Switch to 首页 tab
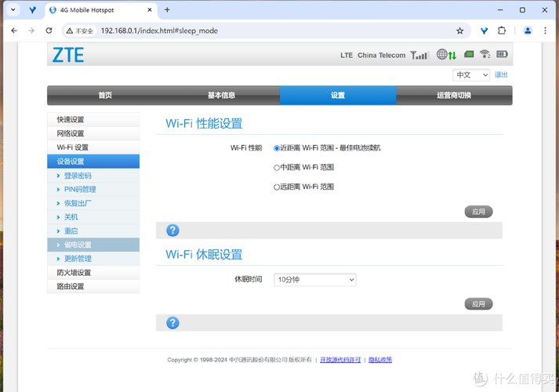Image resolution: width=559 pixels, height=392 pixels. click(105, 95)
